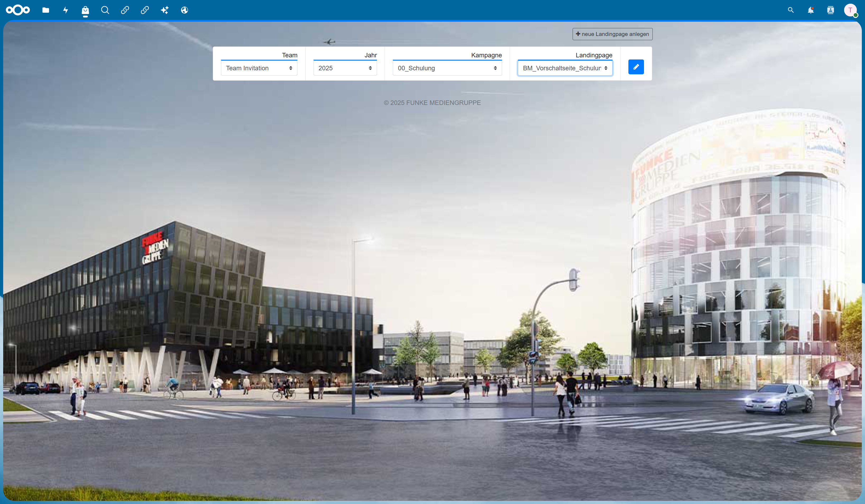Open unified search beside the notifications bell
This screenshot has height=504, width=865.
[x=791, y=10]
